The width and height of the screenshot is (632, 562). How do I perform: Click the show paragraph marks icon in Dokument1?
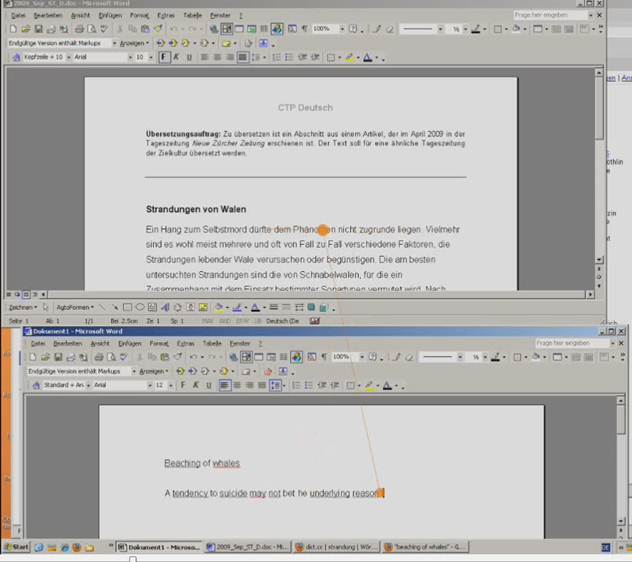(x=324, y=357)
